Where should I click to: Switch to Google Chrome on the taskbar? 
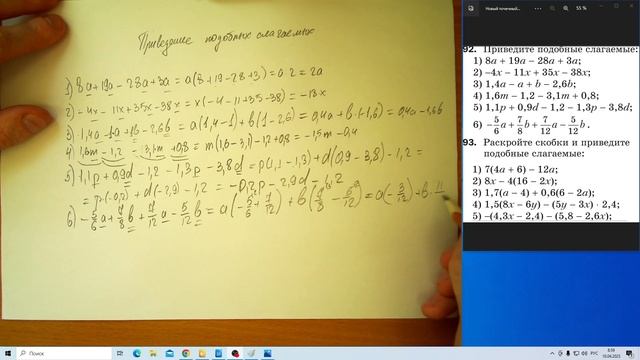tap(186, 353)
